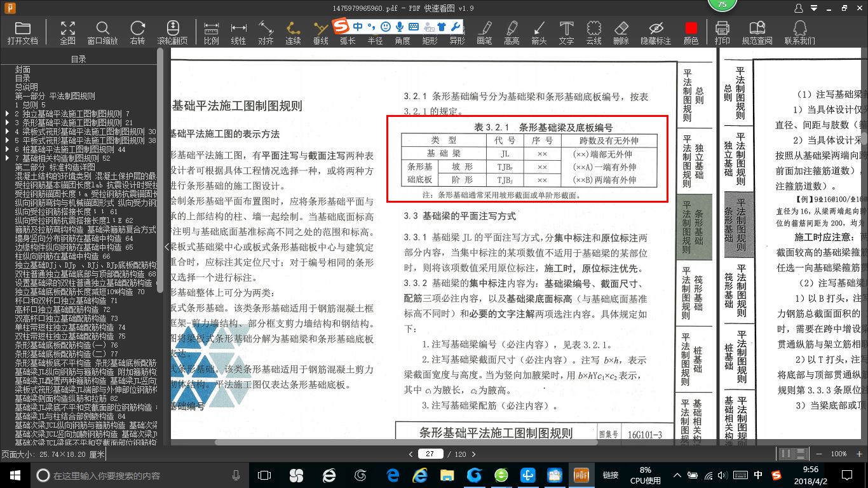Open outline entry 墙身竖向分布钢筋在基础中构造 64
The width and height of the screenshot is (868, 488).
coord(74,238)
